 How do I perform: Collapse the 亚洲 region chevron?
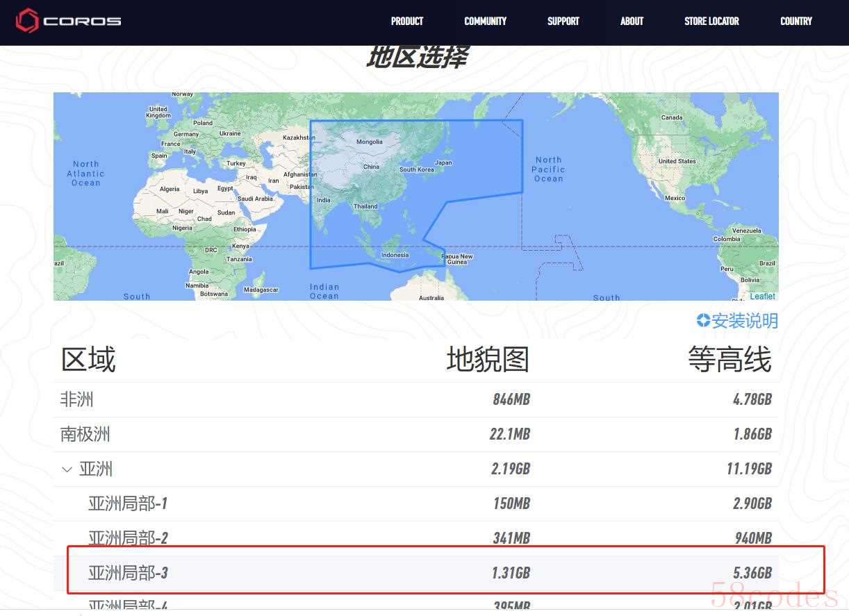67,469
